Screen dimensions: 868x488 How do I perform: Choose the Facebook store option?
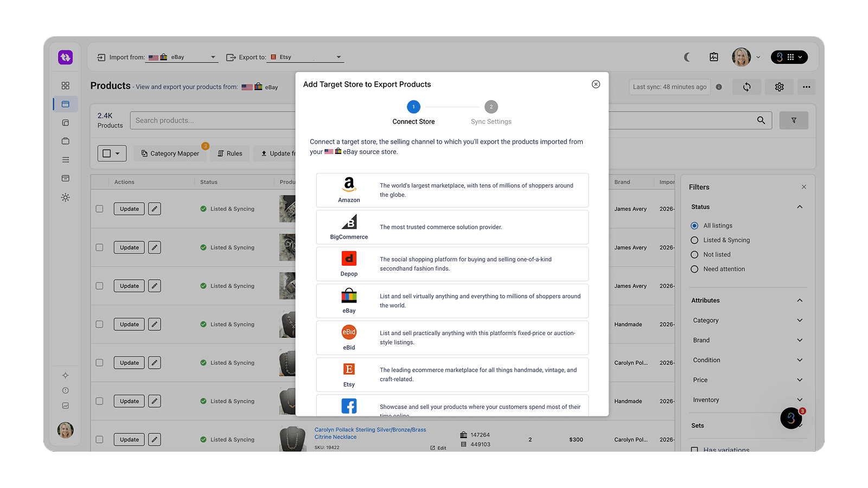[452, 406]
